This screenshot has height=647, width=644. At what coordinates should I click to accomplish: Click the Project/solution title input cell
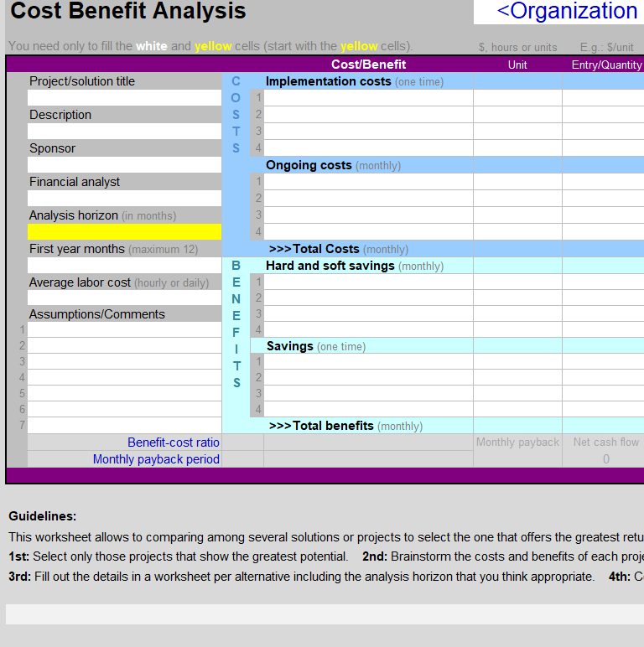coord(124,98)
